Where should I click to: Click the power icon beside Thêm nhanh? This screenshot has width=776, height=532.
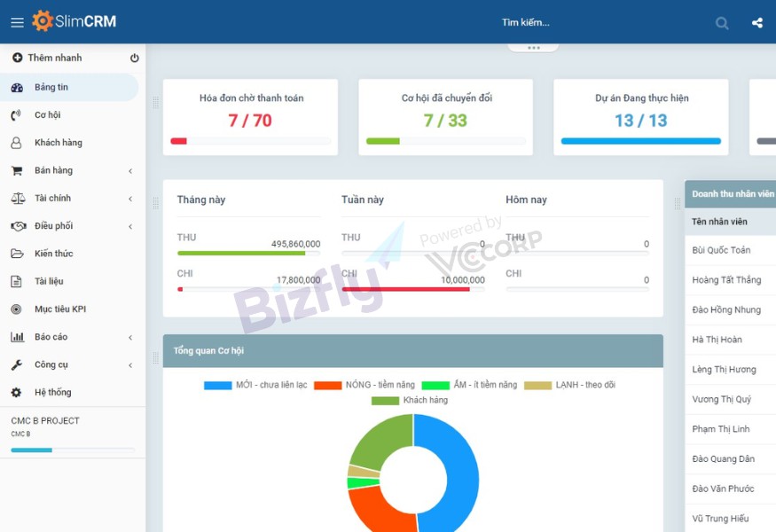[x=135, y=59]
